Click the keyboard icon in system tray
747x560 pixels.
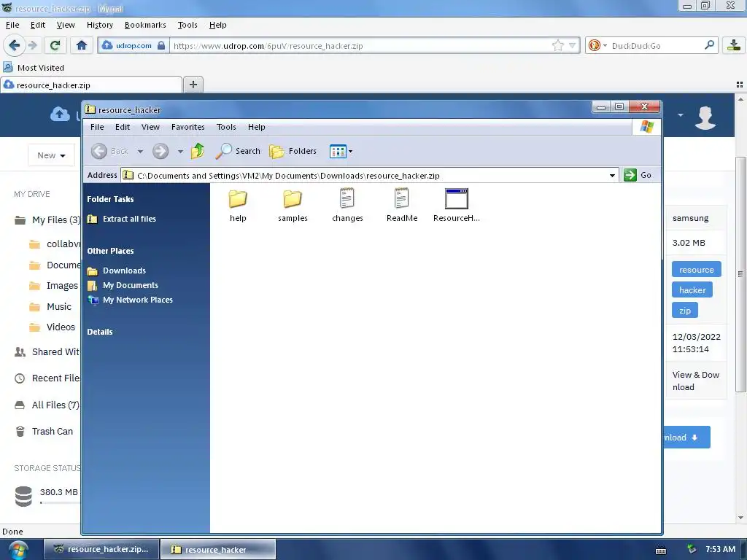coord(661,550)
